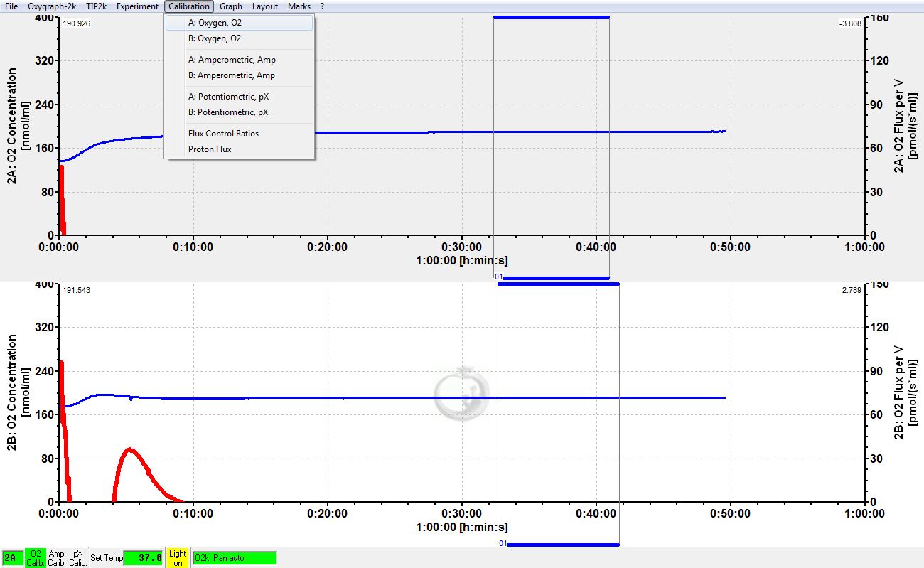Click the 2B: O2 Concentration axis label
This screenshot has width=924, height=568.
[18, 393]
